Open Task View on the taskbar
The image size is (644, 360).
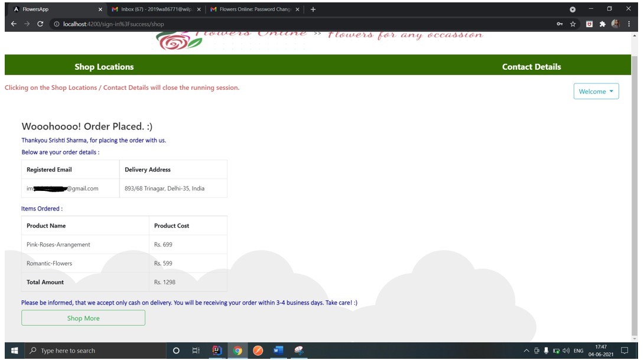coord(196,351)
